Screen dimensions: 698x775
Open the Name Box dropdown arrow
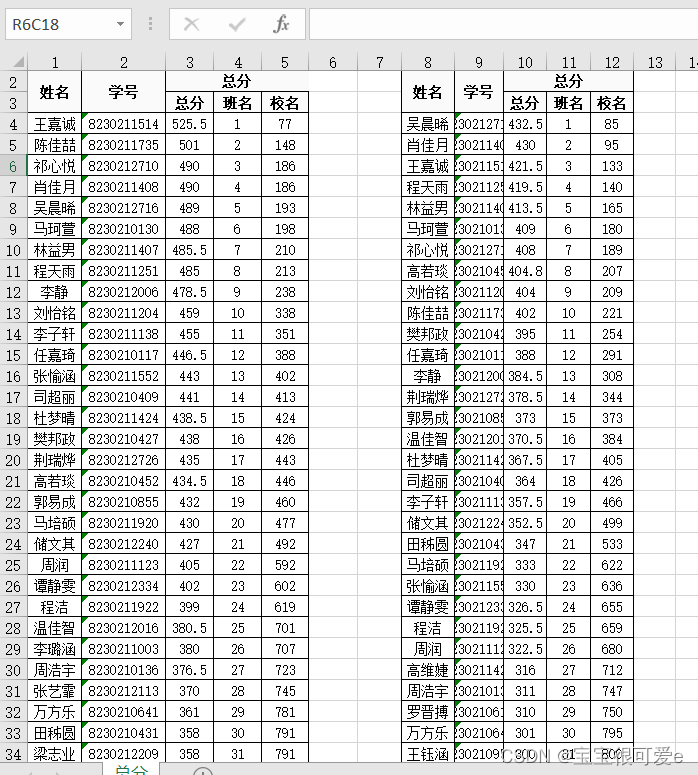point(120,24)
